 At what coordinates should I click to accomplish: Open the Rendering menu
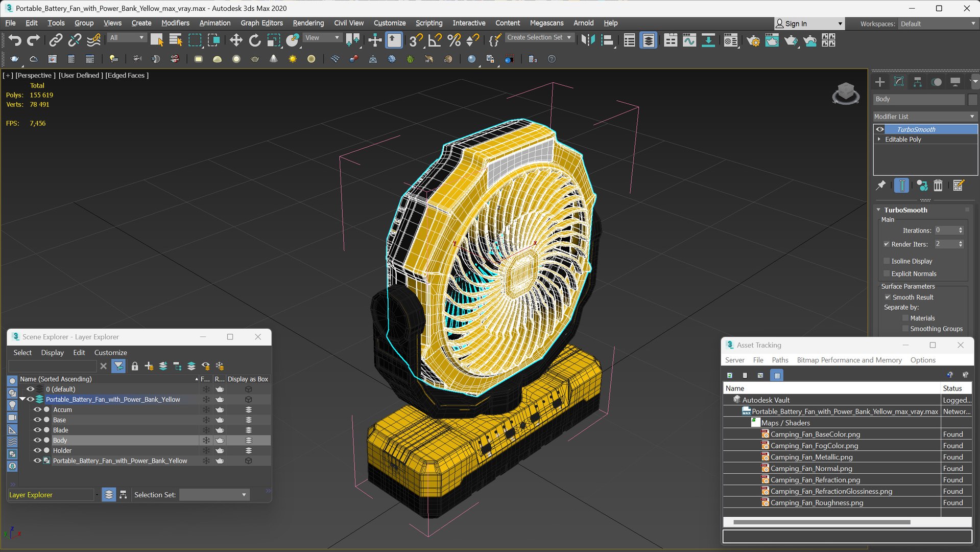(308, 23)
